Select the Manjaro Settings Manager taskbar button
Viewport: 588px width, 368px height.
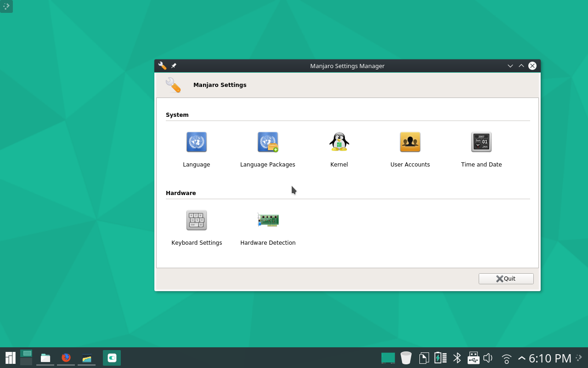pos(112,357)
